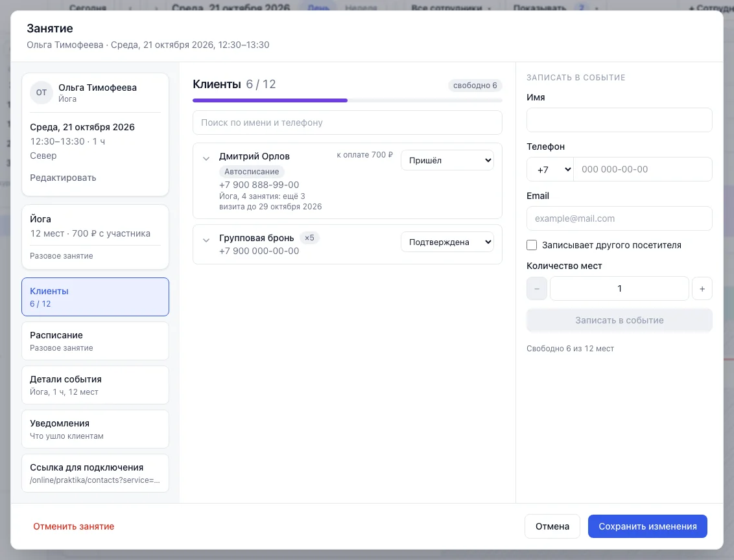The height and width of the screenshot is (560, 734).
Task: Click Свободно 6 из 12 мест text
Action: (570, 349)
